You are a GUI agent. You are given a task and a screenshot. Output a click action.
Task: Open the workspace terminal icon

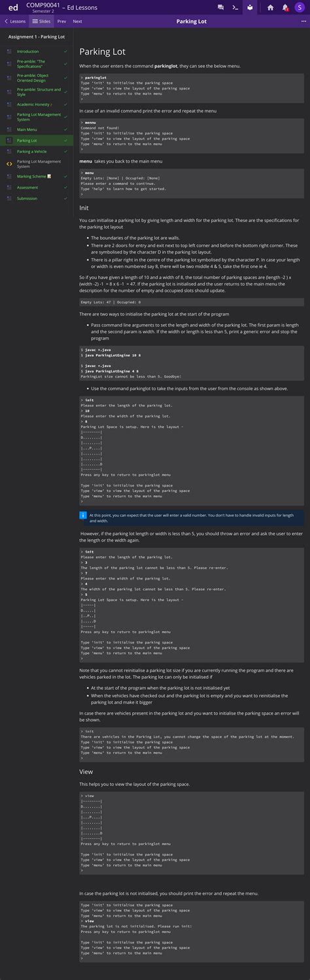(x=235, y=7)
